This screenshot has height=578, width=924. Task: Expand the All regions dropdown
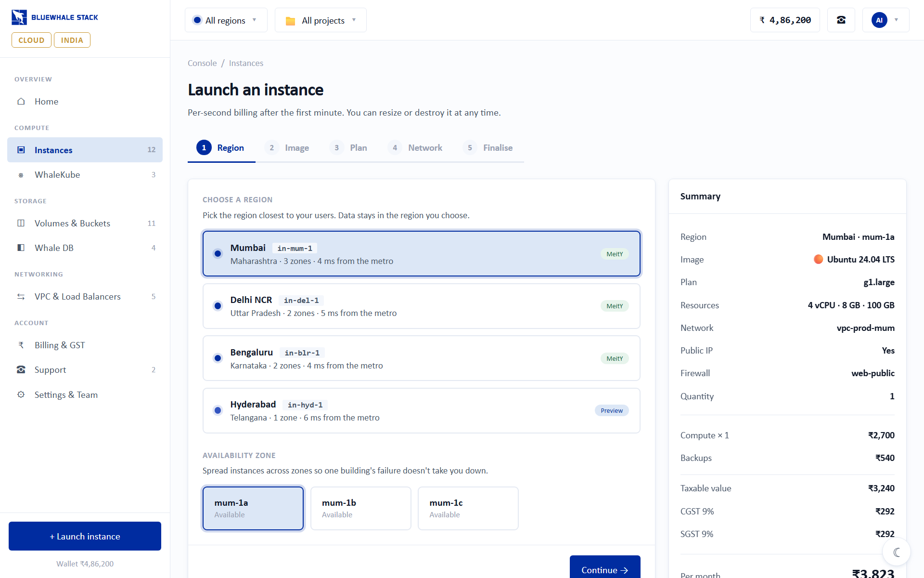226,20
